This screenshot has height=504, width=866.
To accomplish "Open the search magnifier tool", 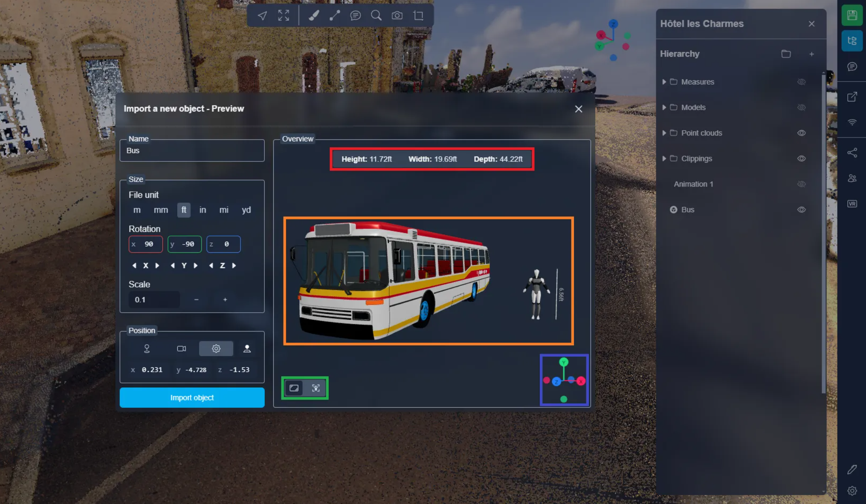I will point(376,16).
